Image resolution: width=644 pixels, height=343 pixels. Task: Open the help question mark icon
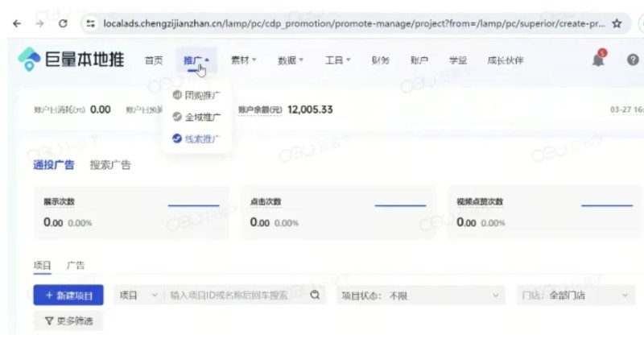[x=633, y=60]
